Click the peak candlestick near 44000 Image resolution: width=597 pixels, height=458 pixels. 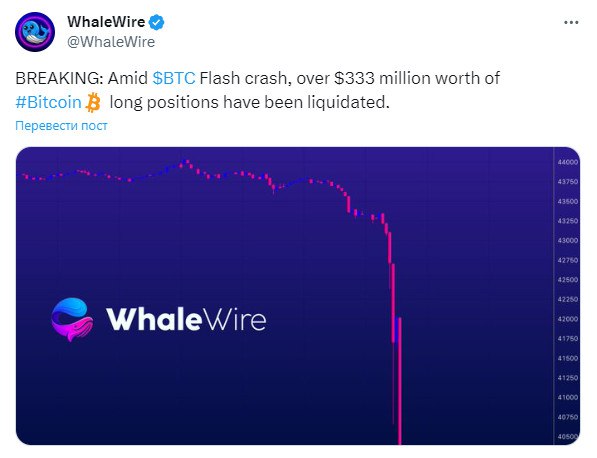click(x=186, y=163)
